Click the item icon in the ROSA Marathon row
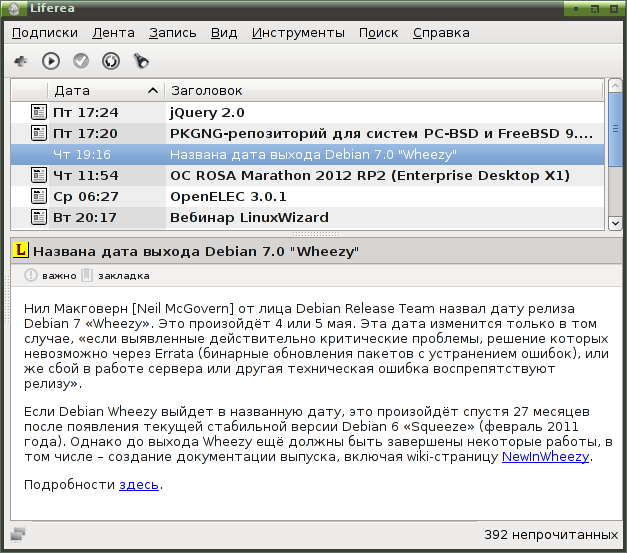 [x=39, y=175]
